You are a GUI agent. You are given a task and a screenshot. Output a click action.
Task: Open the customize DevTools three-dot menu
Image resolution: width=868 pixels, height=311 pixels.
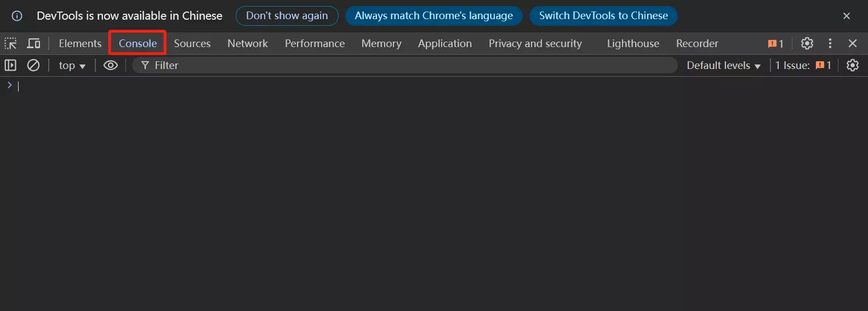(830, 43)
